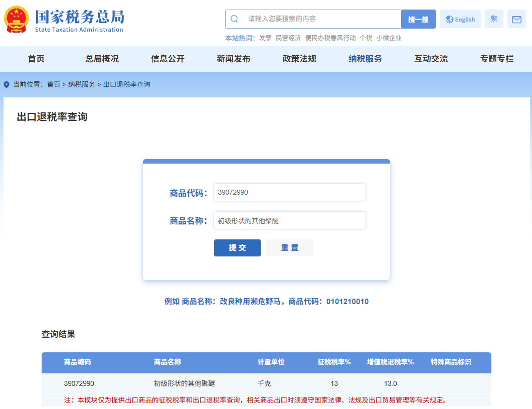The height and width of the screenshot is (409, 532).
Task: Focus the 商品代码 input field
Action: (x=289, y=192)
